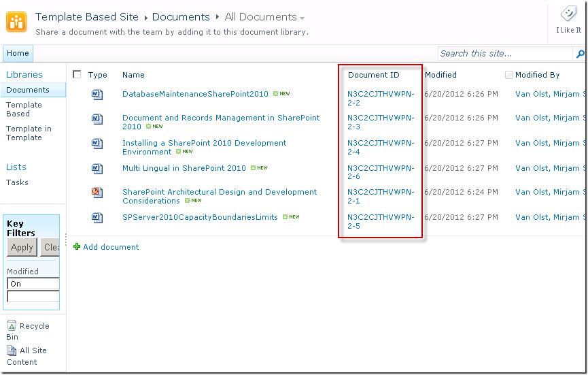Sort by Name column header

(x=133, y=75)
